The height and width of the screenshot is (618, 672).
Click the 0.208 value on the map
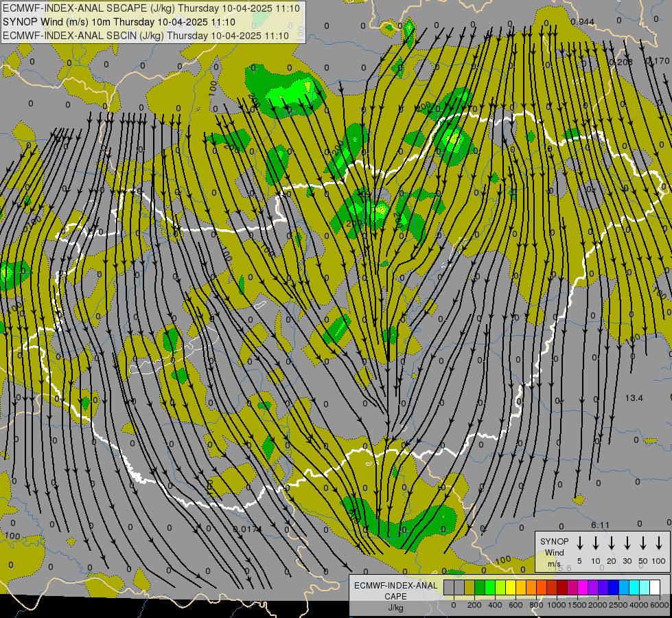[x=621, y=62]
